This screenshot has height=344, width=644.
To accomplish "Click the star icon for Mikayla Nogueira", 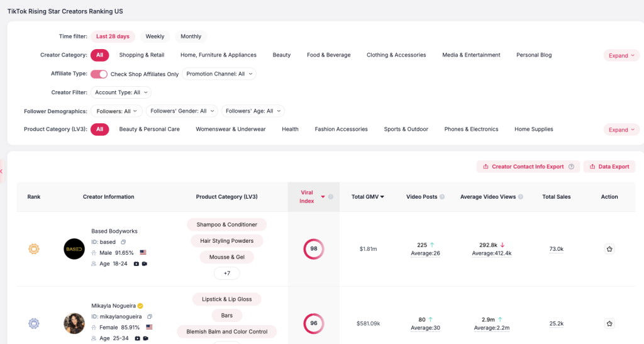I will pos(609,323).
